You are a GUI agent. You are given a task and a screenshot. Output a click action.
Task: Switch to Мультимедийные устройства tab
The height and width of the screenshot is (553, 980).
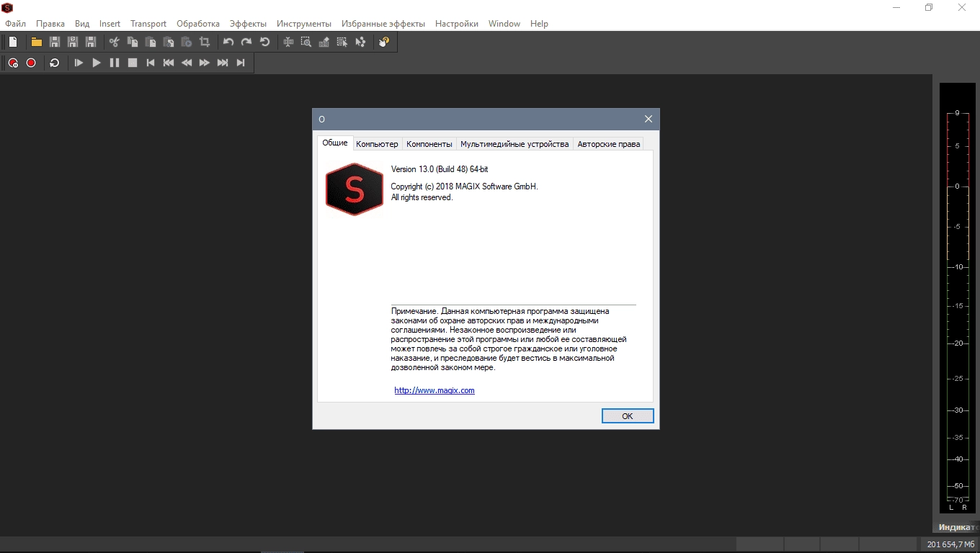[x=514, y=144]
